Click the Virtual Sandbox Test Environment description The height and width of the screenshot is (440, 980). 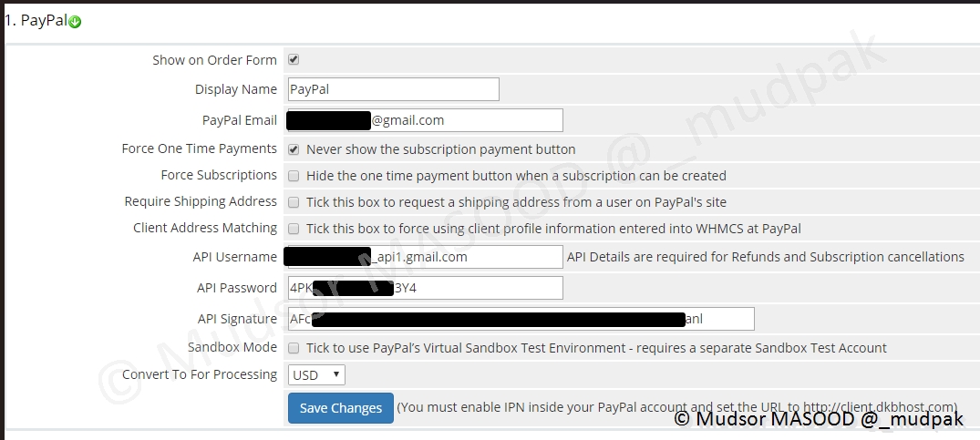[596, 347]
